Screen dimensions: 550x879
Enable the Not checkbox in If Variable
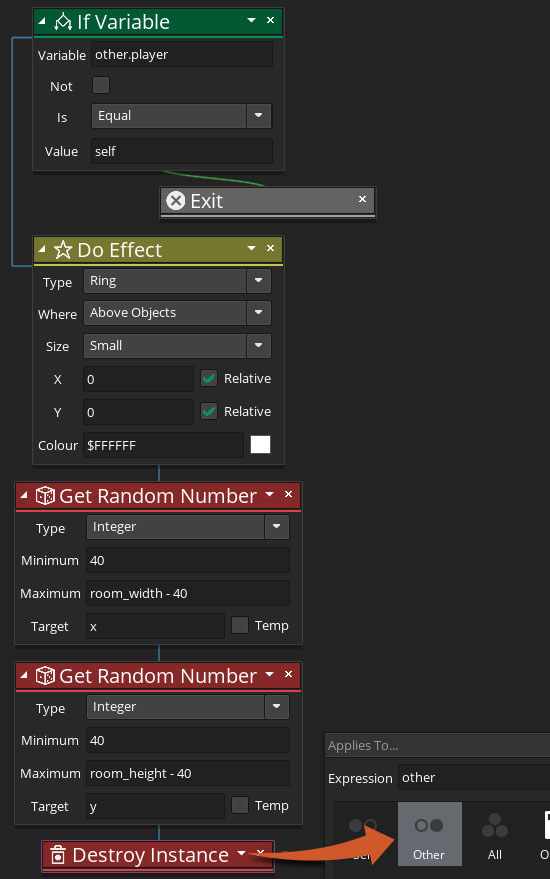(101, 85)
